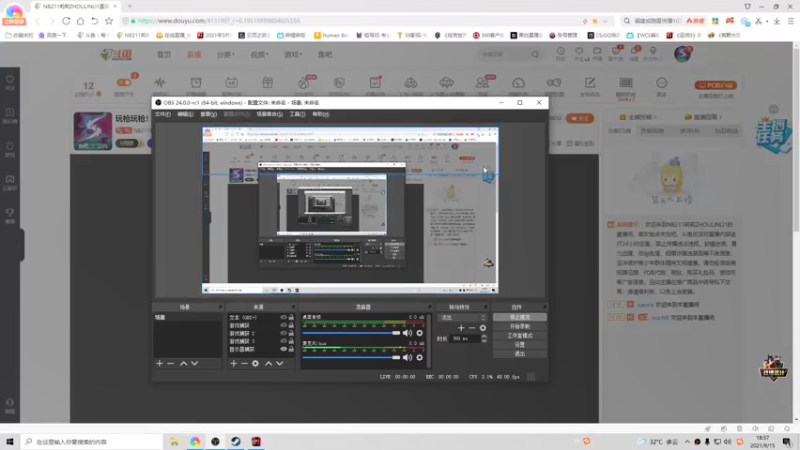Screen dimensions: 800x450
Task: Toggle visibility of 文本 (GDI+) source
Action: 284,317
